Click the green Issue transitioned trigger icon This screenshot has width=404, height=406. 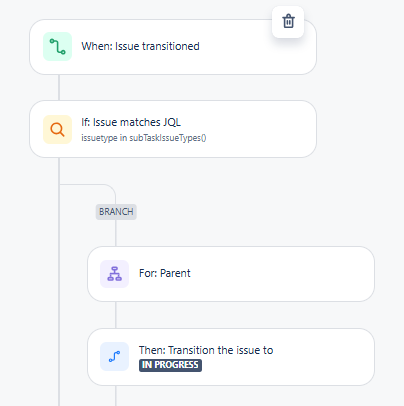point(57,46)
